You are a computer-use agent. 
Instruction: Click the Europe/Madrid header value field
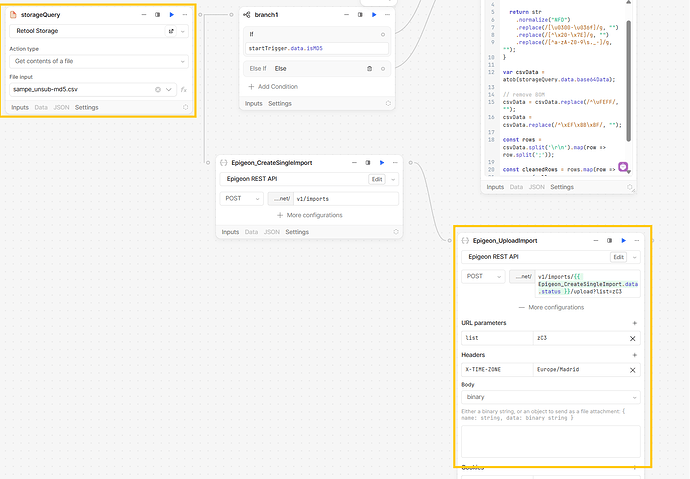click(579, 369)
